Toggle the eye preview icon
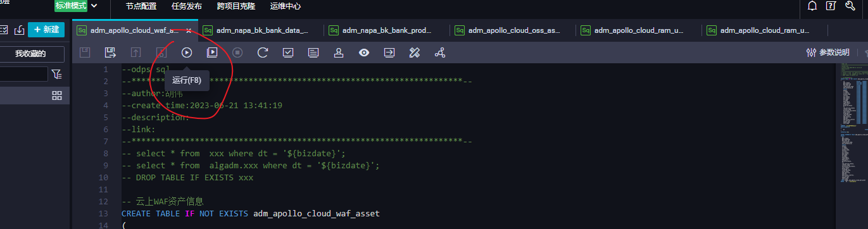Image resolution: width=868 pixels, height=229 pixels. click(364, 53)
